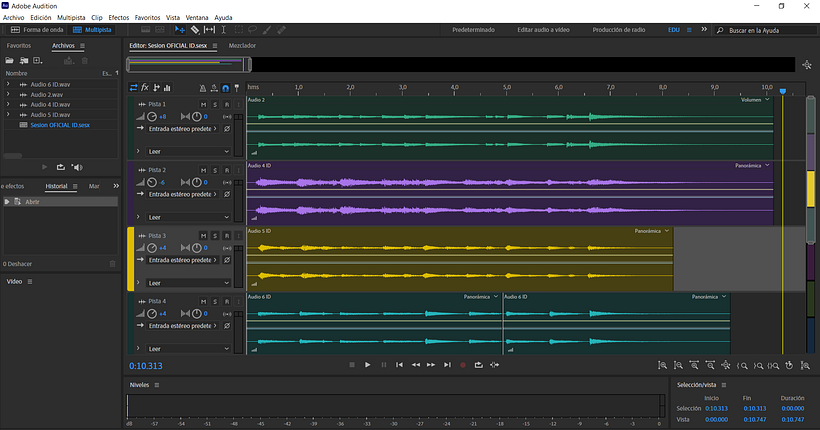The height and width of the screenshot is (430, 820).
Task: Open the Efectos menu
Action: click(x=119, y=17)
